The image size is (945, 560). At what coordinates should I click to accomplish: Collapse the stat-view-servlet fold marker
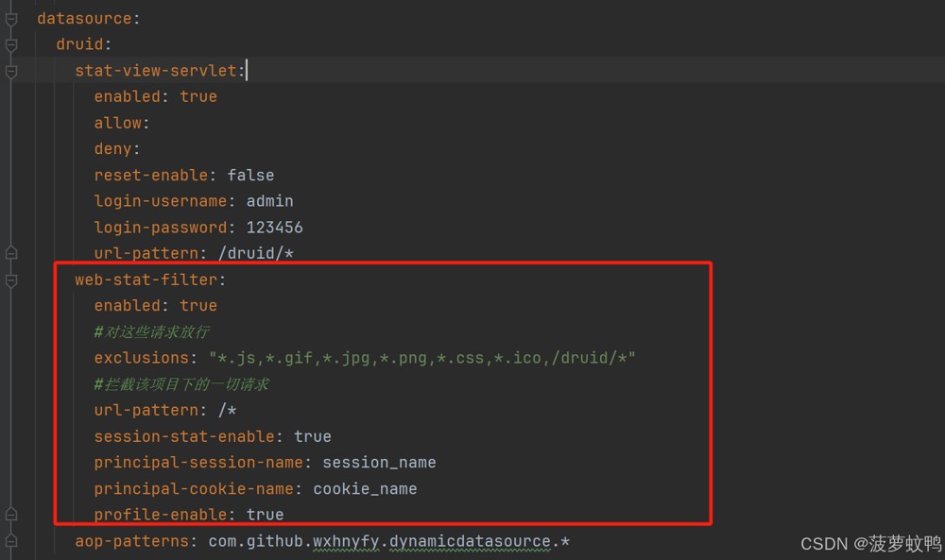point(10,72)
